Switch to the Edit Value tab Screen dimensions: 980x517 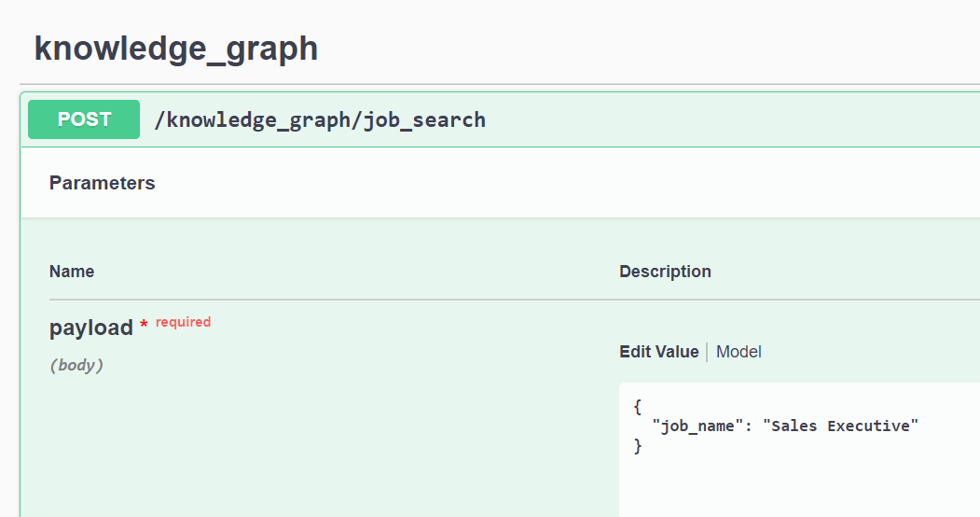(x=658, y=352)
